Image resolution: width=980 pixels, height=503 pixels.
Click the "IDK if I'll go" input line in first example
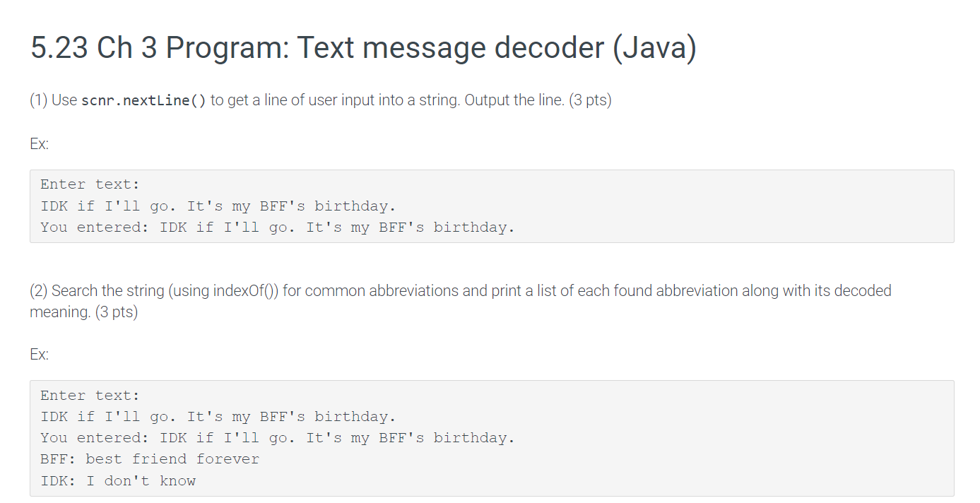218,206
